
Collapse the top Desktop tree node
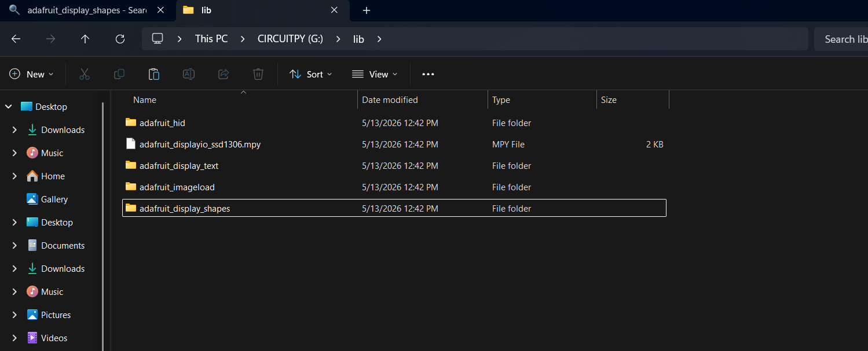[x=9, y=106]
